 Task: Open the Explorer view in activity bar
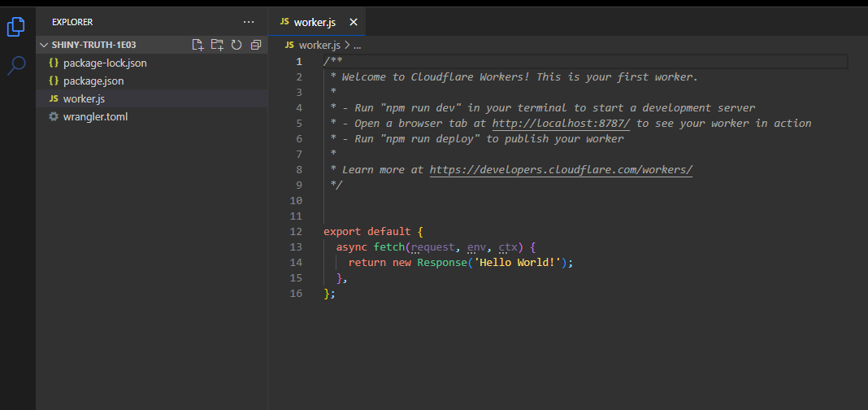point(16,27)
